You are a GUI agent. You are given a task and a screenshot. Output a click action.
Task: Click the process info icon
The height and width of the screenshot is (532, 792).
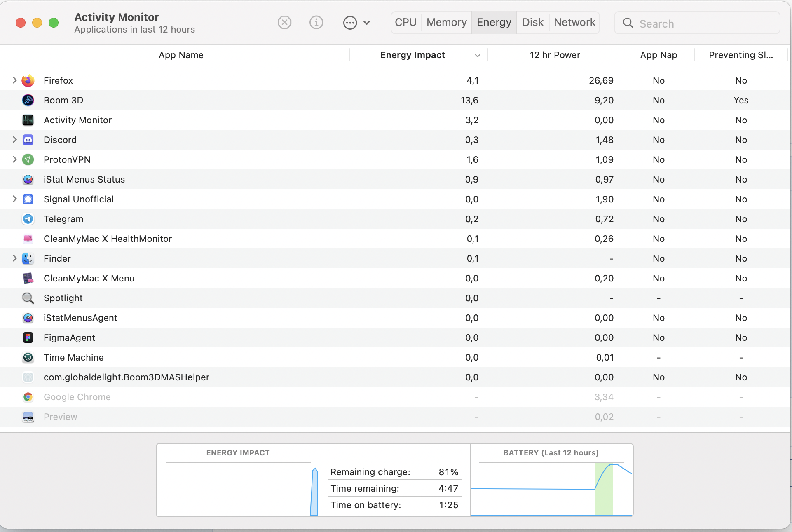[316, 22]
